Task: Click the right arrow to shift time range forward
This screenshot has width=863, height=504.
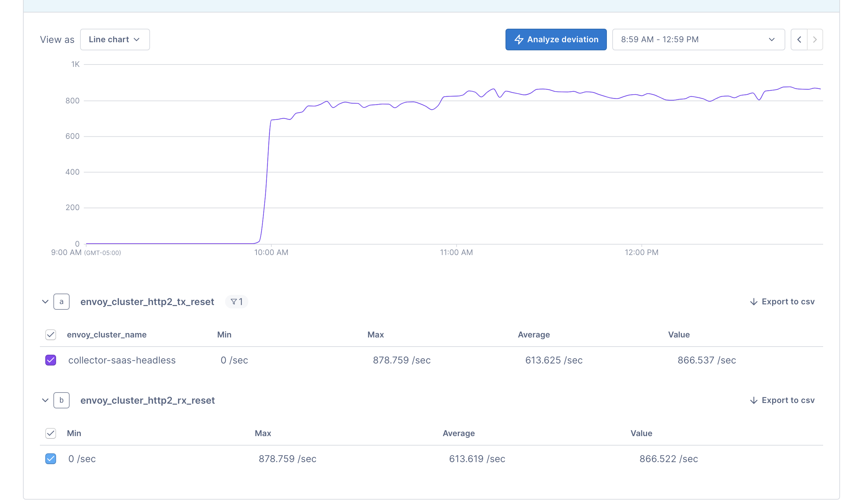Action: (814, 40)
